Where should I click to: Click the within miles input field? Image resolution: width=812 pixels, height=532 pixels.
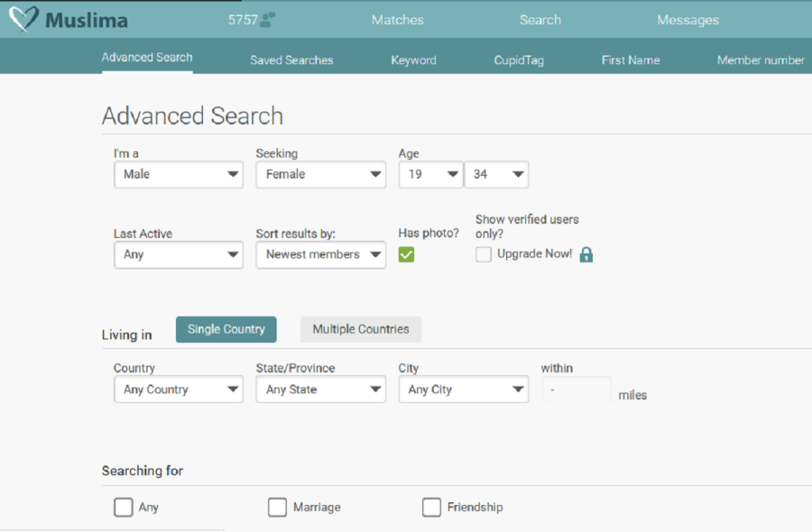576,390
